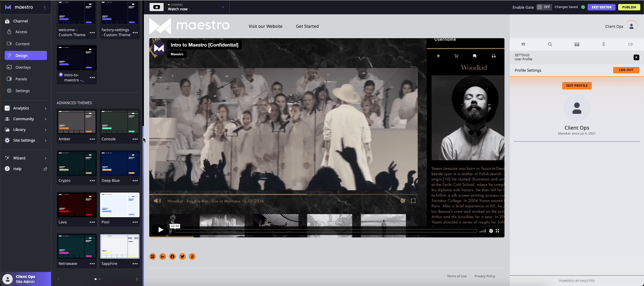The width and height of the screenshot is (644, 286).
Task: Open options for the Pool theme
Action: 135,222
